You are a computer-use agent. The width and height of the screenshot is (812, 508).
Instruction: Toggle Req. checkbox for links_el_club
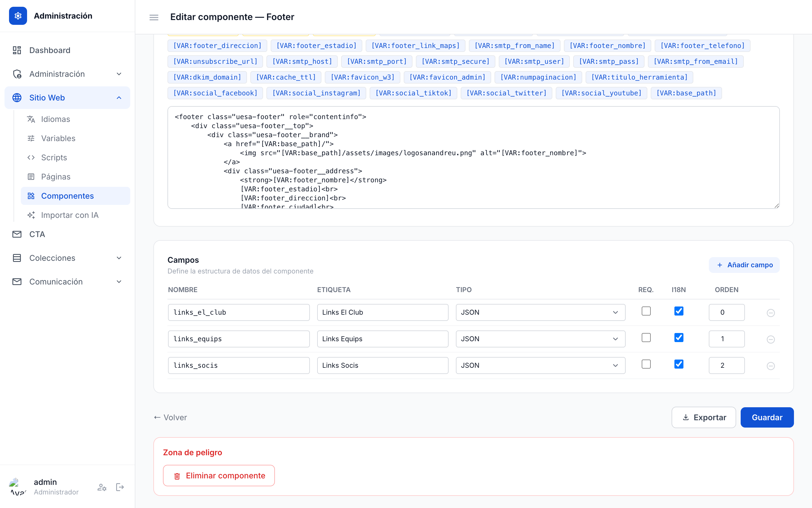tap(646, 311)
